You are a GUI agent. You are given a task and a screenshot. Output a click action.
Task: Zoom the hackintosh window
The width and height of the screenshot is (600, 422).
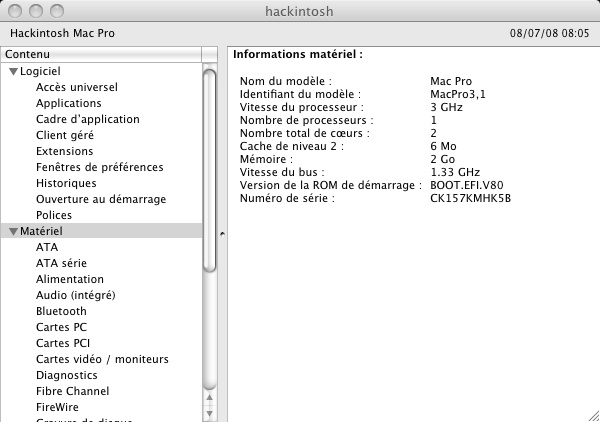click(57, 11)
